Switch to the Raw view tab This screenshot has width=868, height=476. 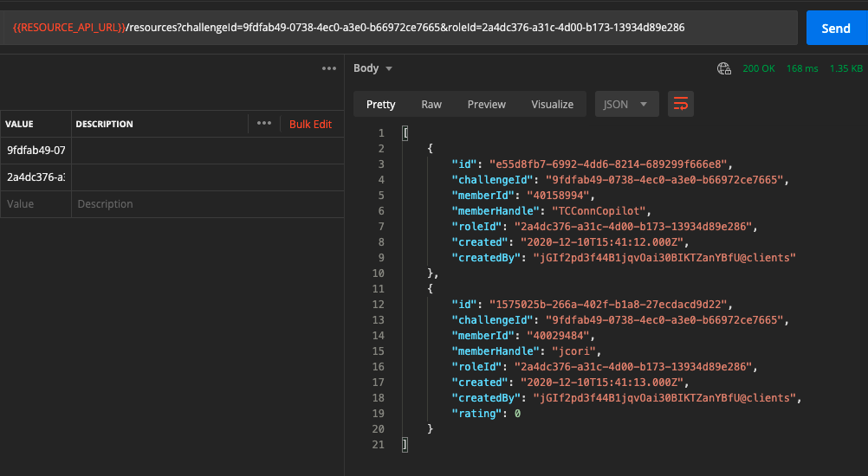431,104
